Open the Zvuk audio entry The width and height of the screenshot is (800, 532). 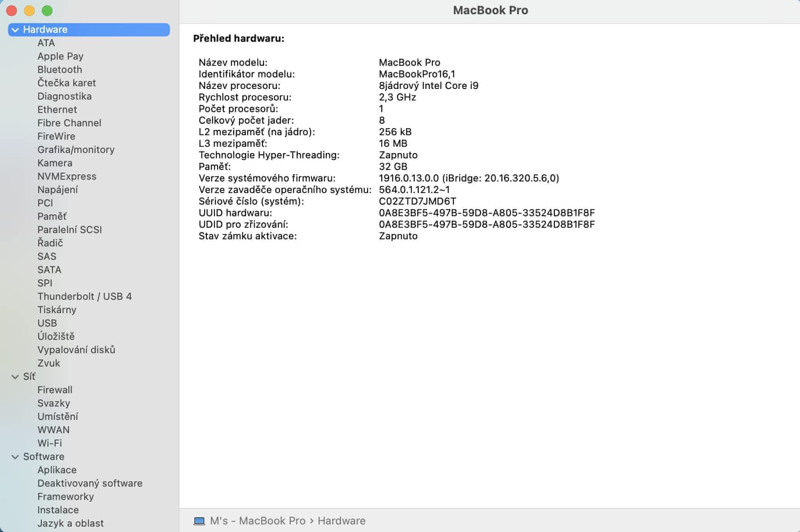pyautogui.click(x=49, y=363)
